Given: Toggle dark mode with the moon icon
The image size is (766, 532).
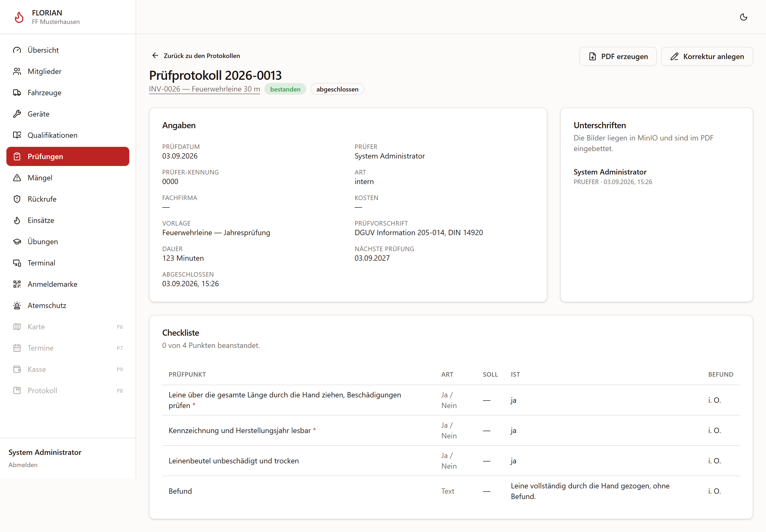Looking at the screenshot, I should pyautogui.click(x=743, y=17).
